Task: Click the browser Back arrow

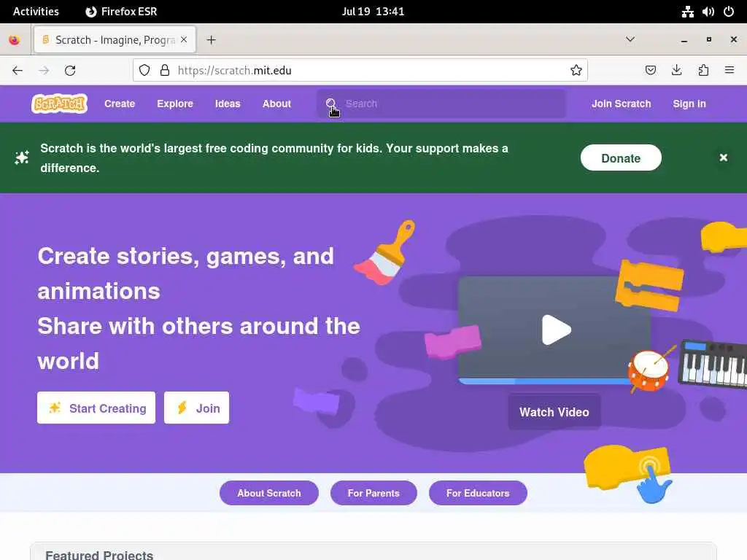Action: tap(18, 71)
